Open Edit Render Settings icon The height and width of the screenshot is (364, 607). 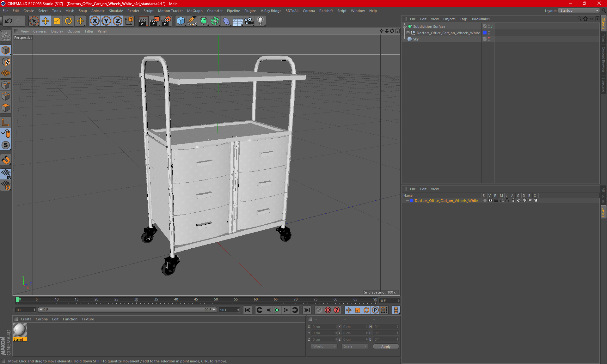tap(166, 21)
